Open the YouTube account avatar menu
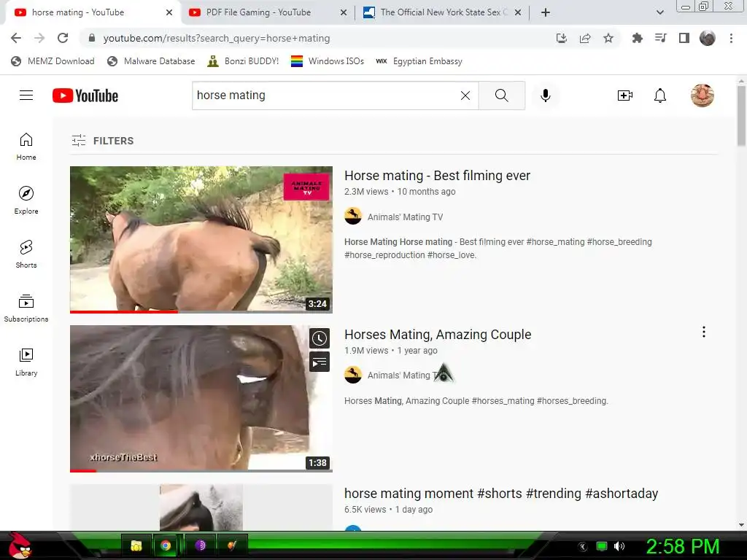This screenshot has width=747, height=560. click(x=703, y=96)
